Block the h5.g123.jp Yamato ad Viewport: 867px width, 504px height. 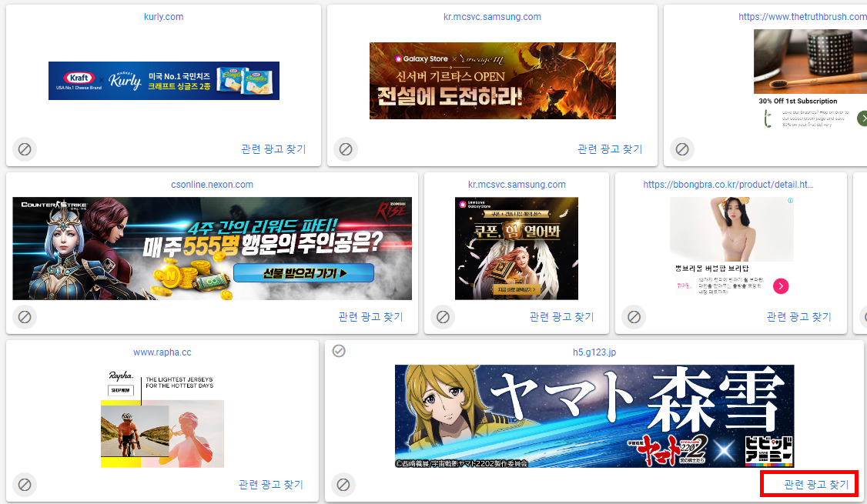click(343, 486)
